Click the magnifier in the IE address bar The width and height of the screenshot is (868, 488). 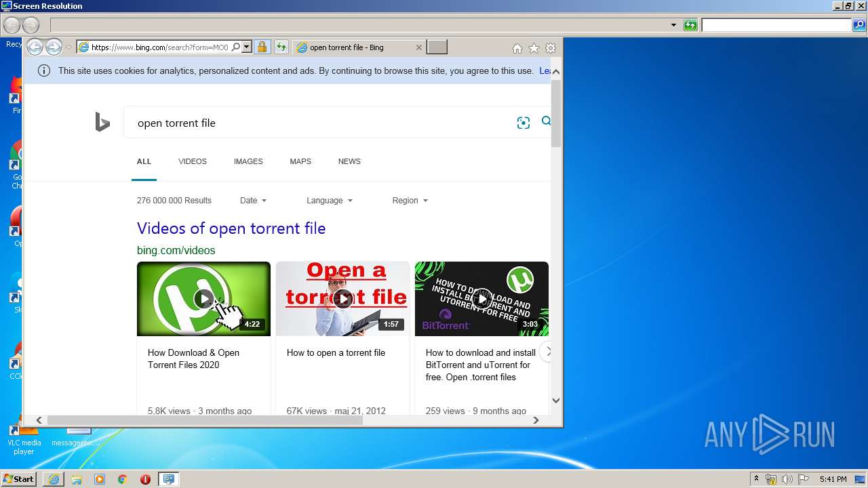pos(235,47)
